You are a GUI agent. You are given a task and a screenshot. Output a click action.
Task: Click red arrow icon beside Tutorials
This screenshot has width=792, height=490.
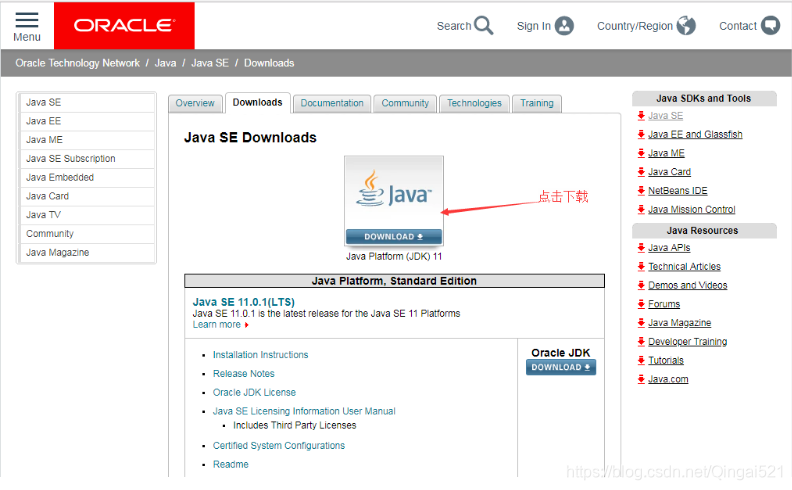click(x=641, y=360)
